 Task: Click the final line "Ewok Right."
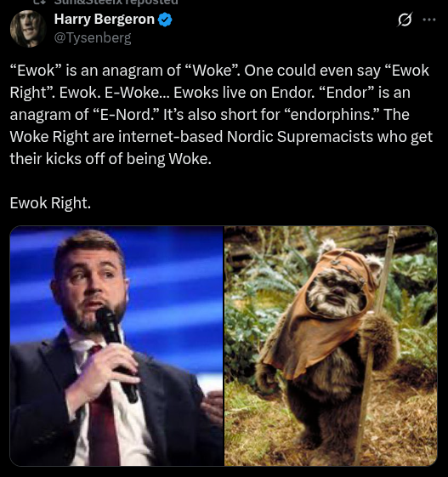[50, 203]
